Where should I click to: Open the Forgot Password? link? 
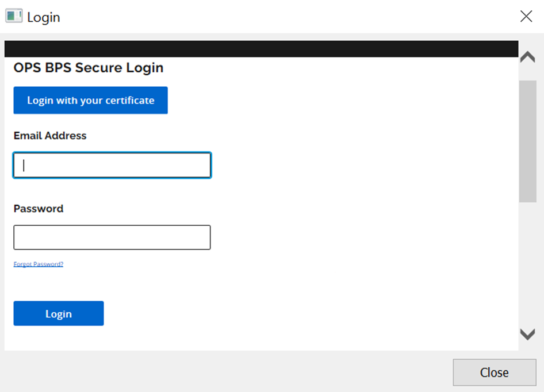click(39, 264)
